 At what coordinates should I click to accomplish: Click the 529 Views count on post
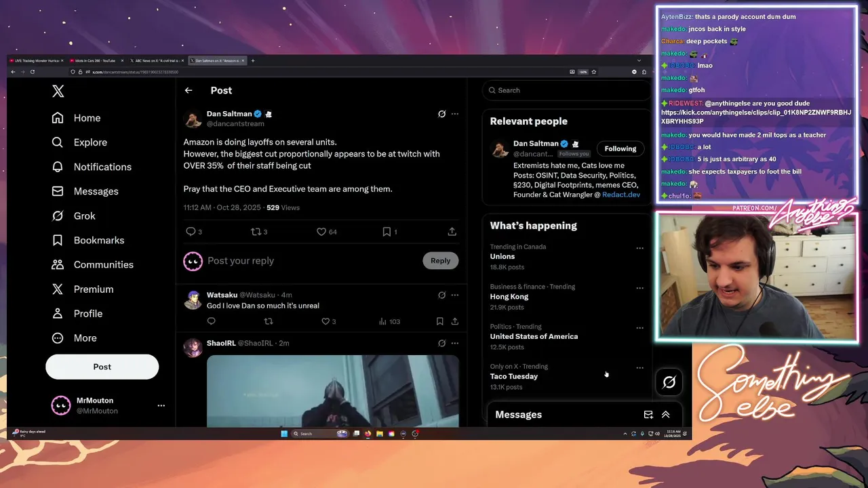(283, 207)
